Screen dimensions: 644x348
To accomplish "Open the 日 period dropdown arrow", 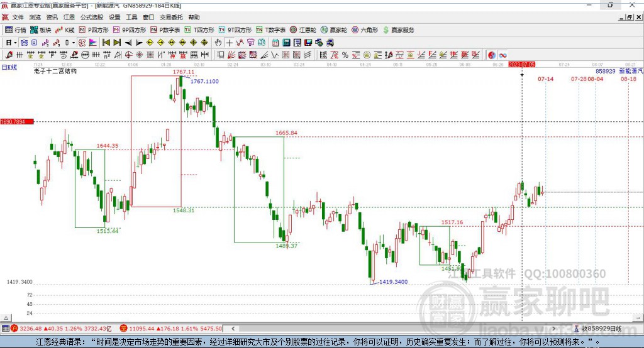I will tap(16, 43).
